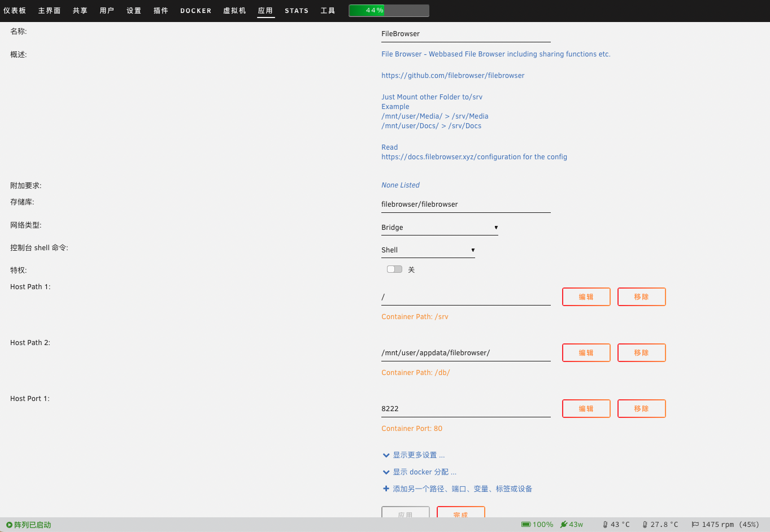The image size is (770, 532).
Task: Open the console Shell command dropdown
Action: (428, 250)
